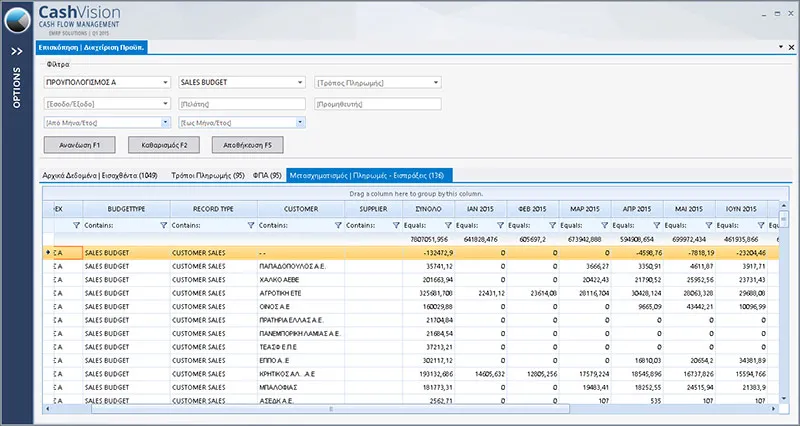Sort by the BUDGETTYPE column header

pos(126,209)
